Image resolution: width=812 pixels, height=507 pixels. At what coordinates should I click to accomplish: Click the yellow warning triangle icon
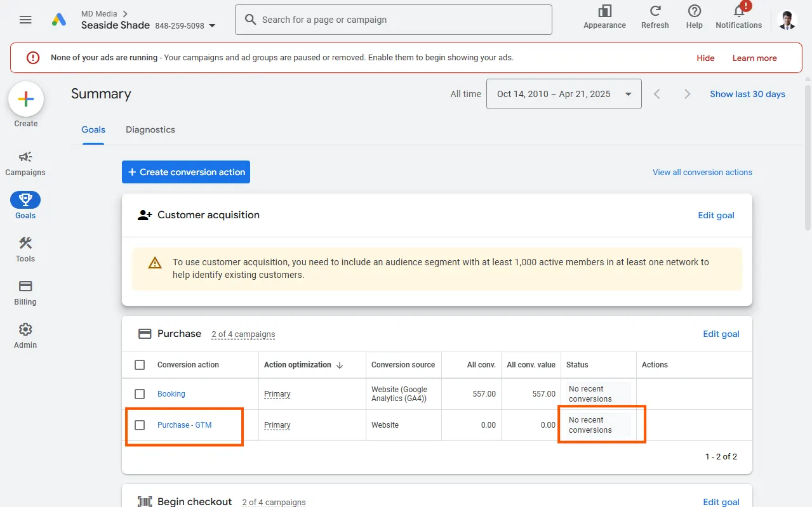point(155,263)
